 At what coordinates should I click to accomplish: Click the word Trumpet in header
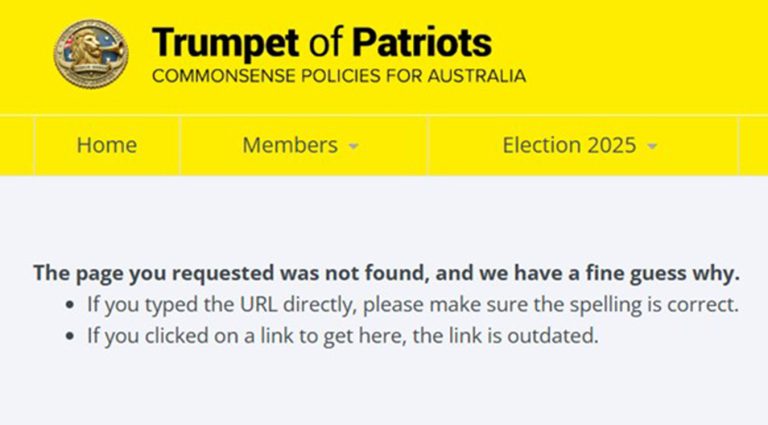tap(224, 43)
